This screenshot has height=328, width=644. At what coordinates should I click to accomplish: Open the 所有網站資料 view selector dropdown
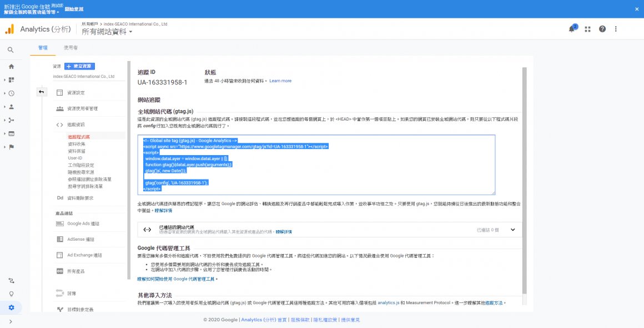click(x=107, y=32)
